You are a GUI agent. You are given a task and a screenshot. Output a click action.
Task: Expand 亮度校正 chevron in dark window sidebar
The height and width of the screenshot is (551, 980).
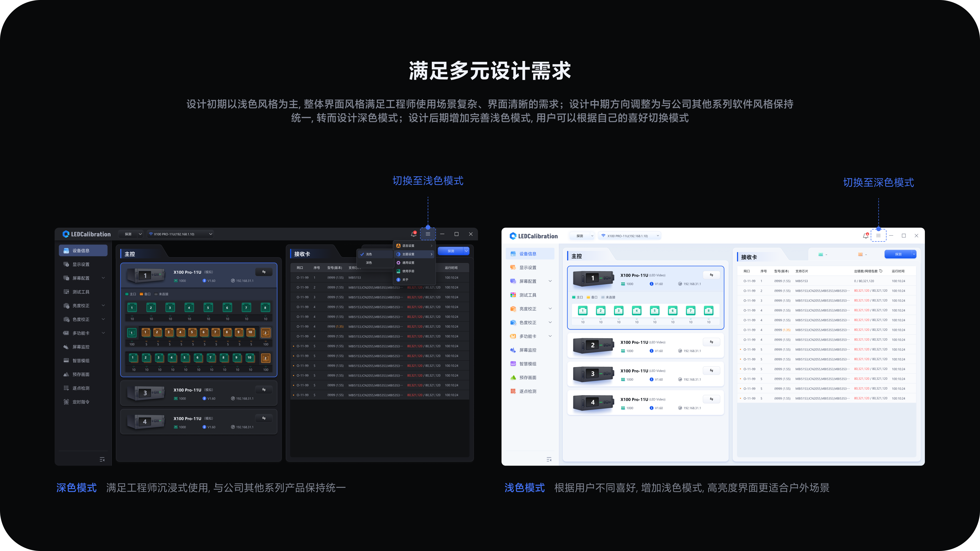point(103,305)
